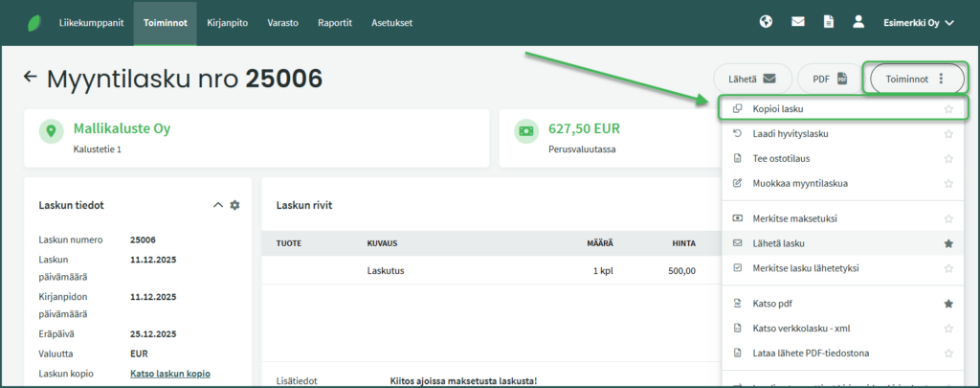This screenshot has width=980, height=388.
Task: Go back using the left arrow icon
Action: click(x=31, y=77)
